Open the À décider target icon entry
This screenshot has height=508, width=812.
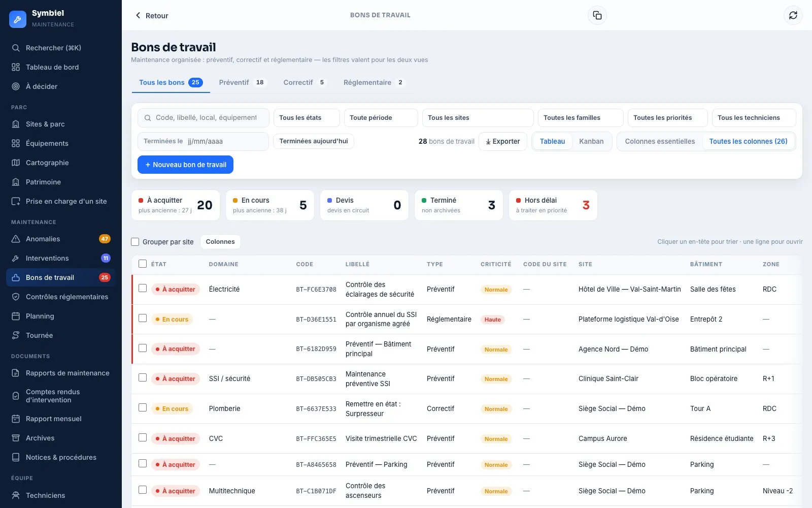pyautogui.click(x=61, y=86)
